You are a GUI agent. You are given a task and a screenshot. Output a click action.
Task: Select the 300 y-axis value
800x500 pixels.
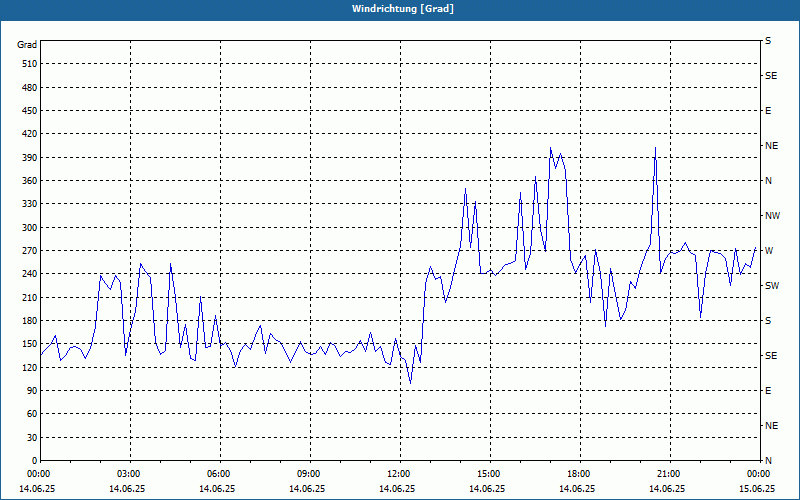pos(29,227)
